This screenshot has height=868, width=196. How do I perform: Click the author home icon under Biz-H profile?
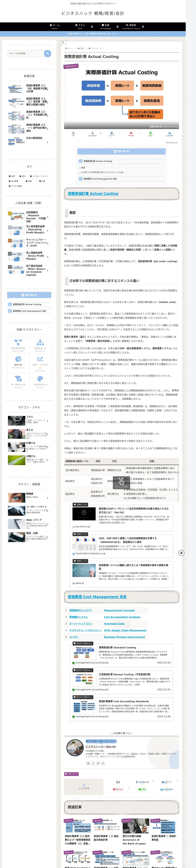tap(88, 763)
